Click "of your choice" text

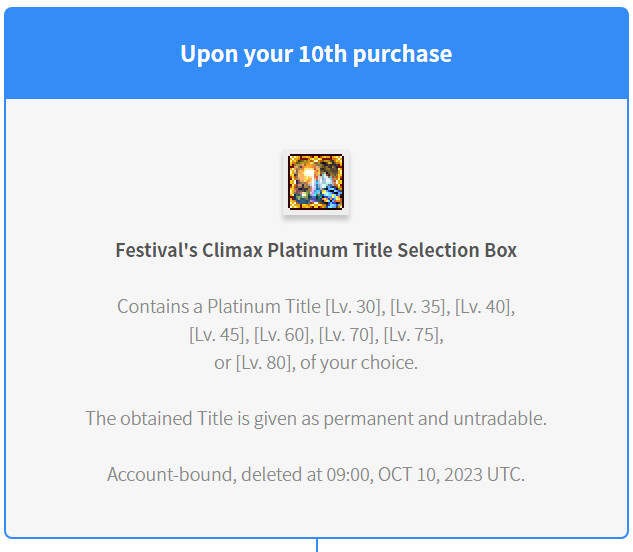pos(358,363)
